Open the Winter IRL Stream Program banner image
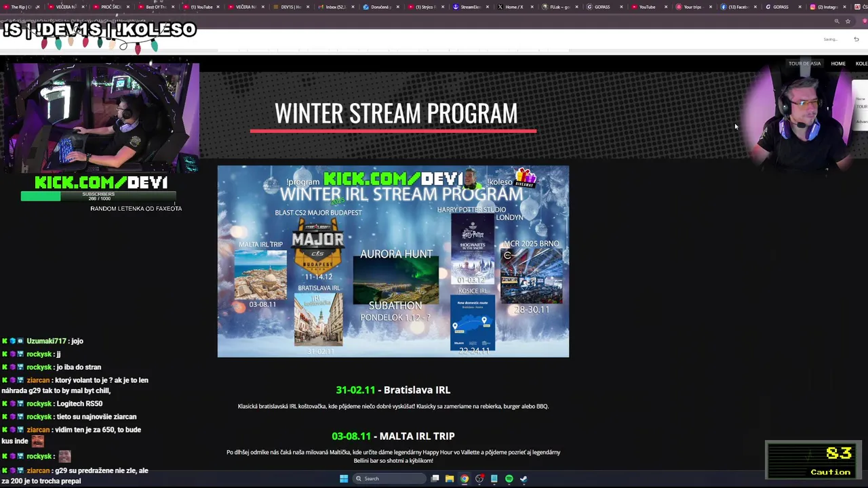The image size is (868, 488). tap(393, 261)
